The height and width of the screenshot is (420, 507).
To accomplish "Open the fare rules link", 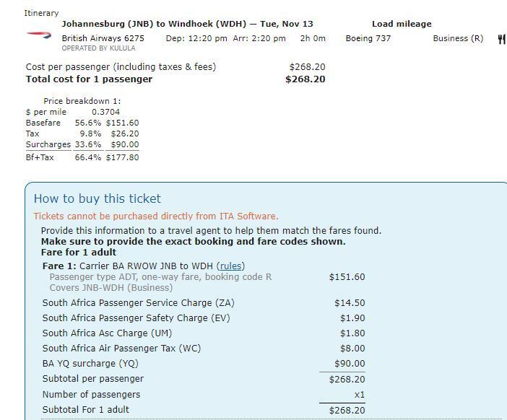I will 230,266.
